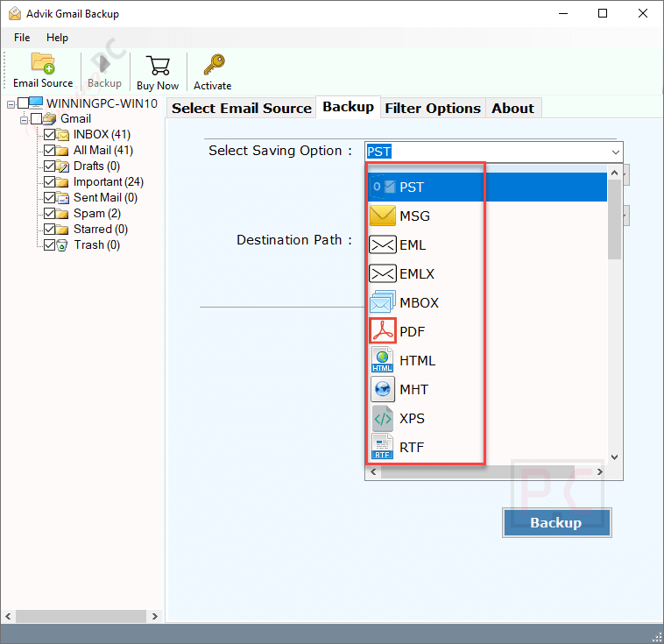Uncheck the All Mail (41) checkbox
The width and height of the screenshot is (664, 644).
[x=49, y=151]
